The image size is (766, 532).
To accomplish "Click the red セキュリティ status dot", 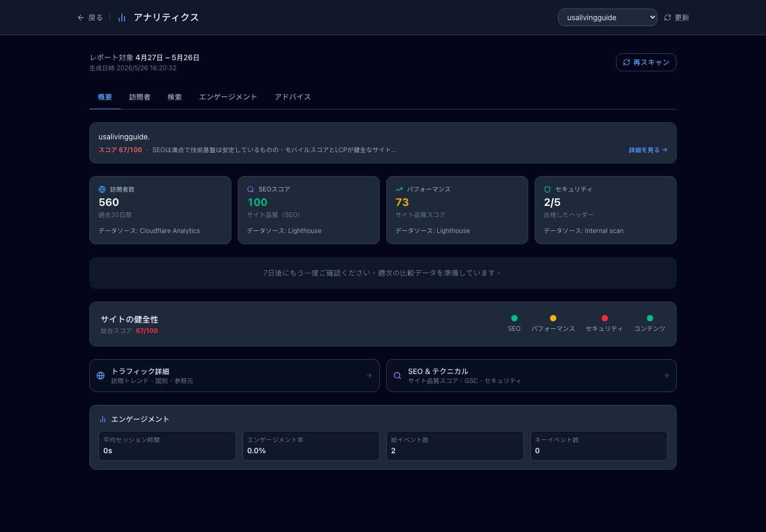I will click(605, 318).
